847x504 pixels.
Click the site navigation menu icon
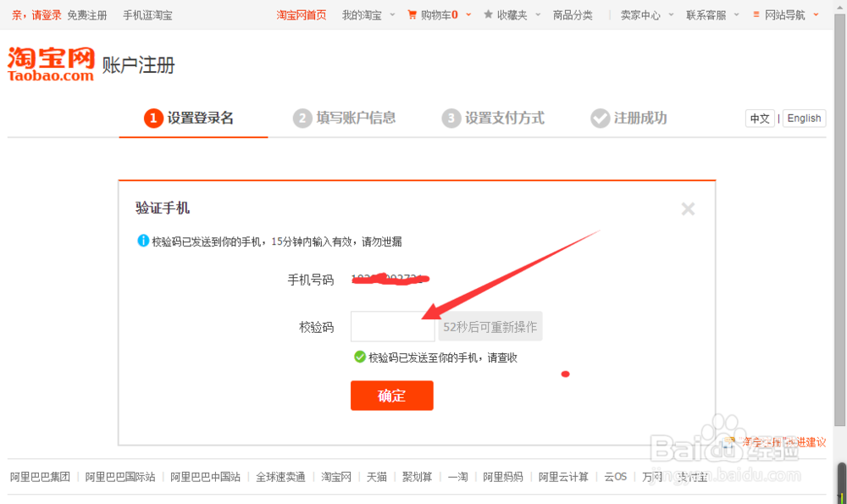[756, 14]
